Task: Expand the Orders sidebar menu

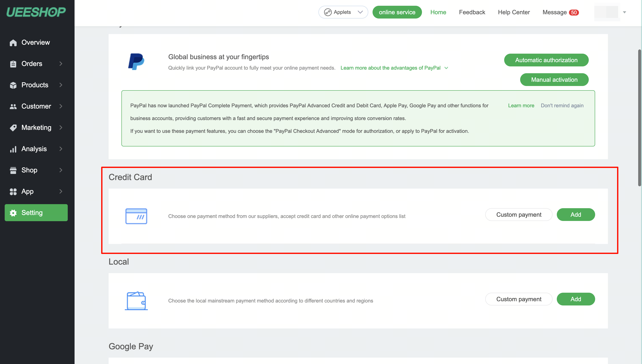Action: pyautogui.click(x=61, y=64)
